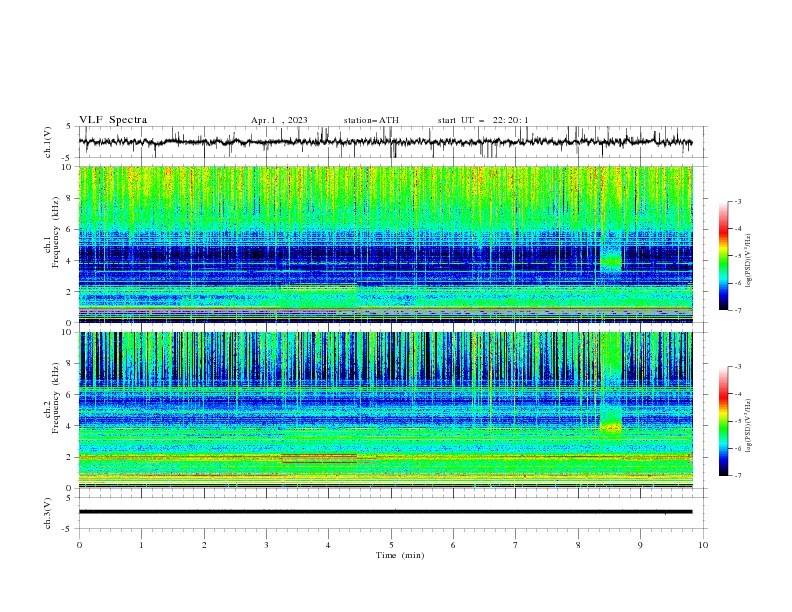
Task: Click tick "8" on the Time axis
Action: click(x=578, y=545)
